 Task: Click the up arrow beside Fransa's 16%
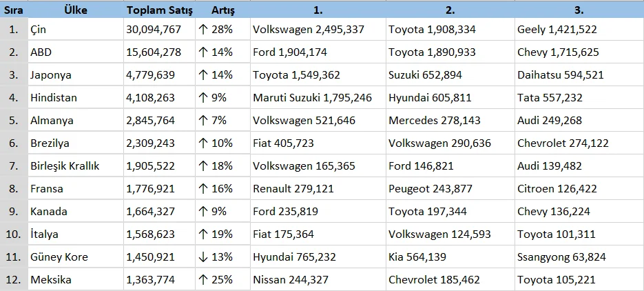[x=202, y=189]
